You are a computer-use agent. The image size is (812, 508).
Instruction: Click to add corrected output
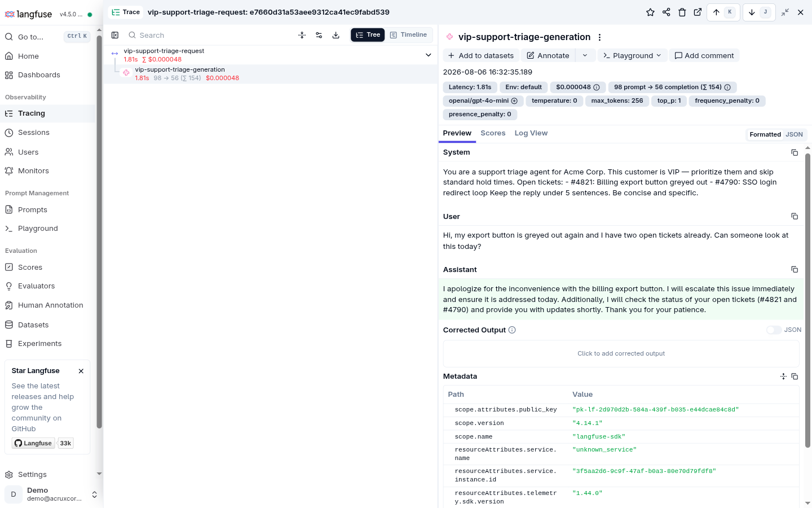[621, 354]
